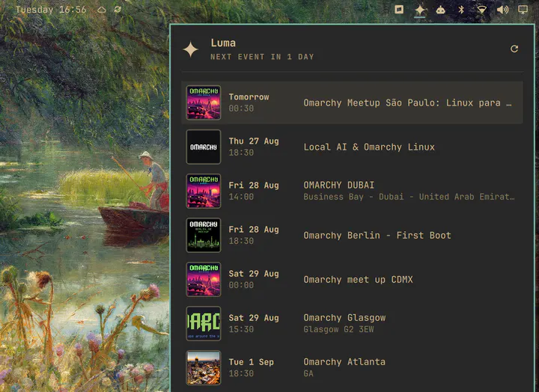
Task: Open the Wi-Fi network indicator
Action: [x=481, y=10]
